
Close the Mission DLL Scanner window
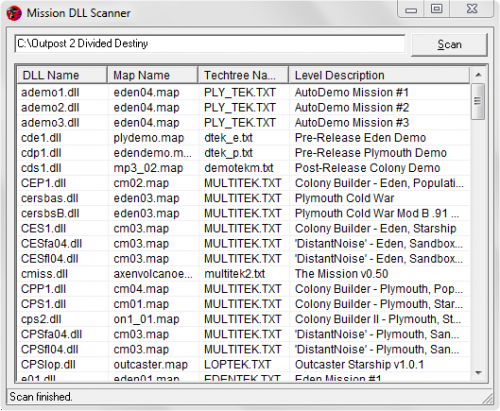[x=472, y=9]
